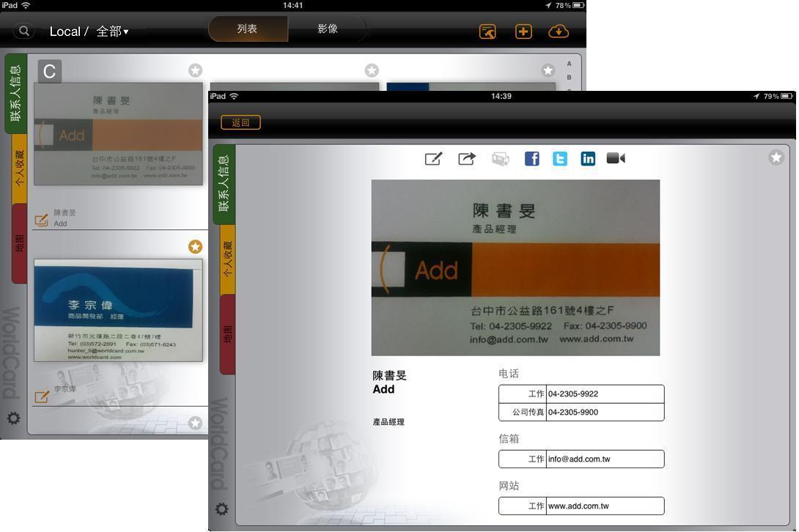
Task: Click the add new card plus icon
Action: [x=523, y=32]
